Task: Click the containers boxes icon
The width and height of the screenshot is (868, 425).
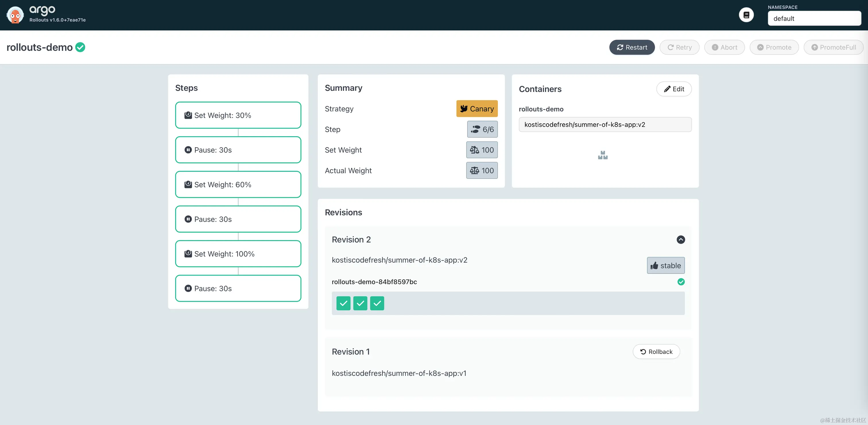Action: (602, 155)
